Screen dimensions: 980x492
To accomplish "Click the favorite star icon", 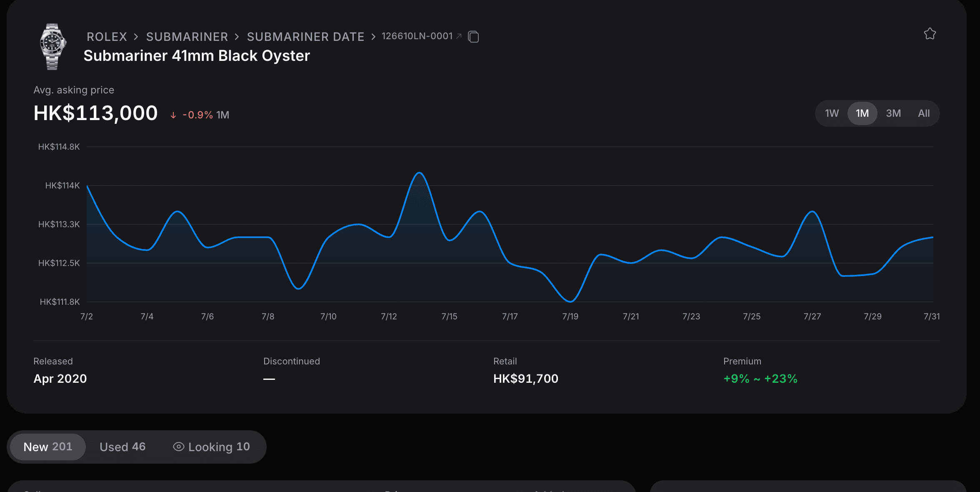I will (930, 34).
